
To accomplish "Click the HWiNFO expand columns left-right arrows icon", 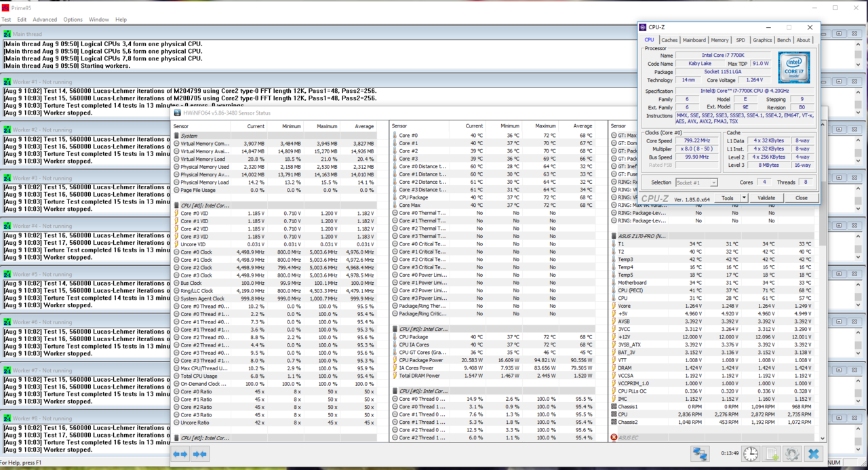I will point(180,454).
